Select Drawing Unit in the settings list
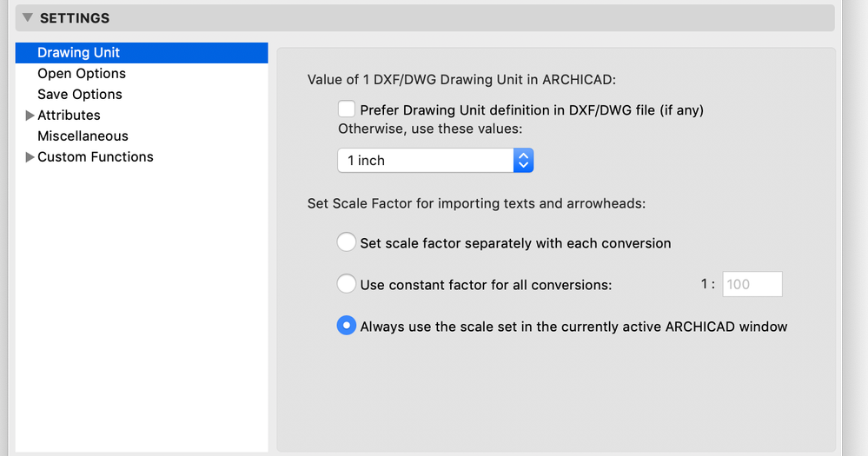The image size is (868, 456). (x=142, y=53)
